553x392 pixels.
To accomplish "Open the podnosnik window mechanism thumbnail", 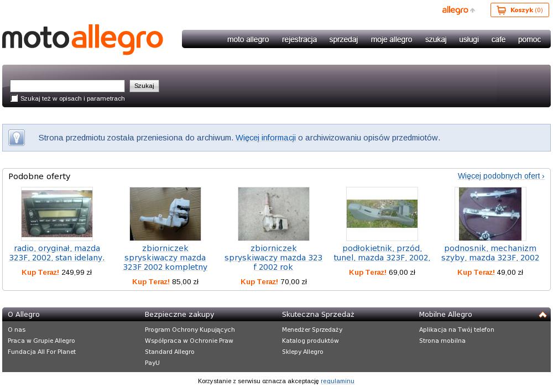I will (490, 214).
